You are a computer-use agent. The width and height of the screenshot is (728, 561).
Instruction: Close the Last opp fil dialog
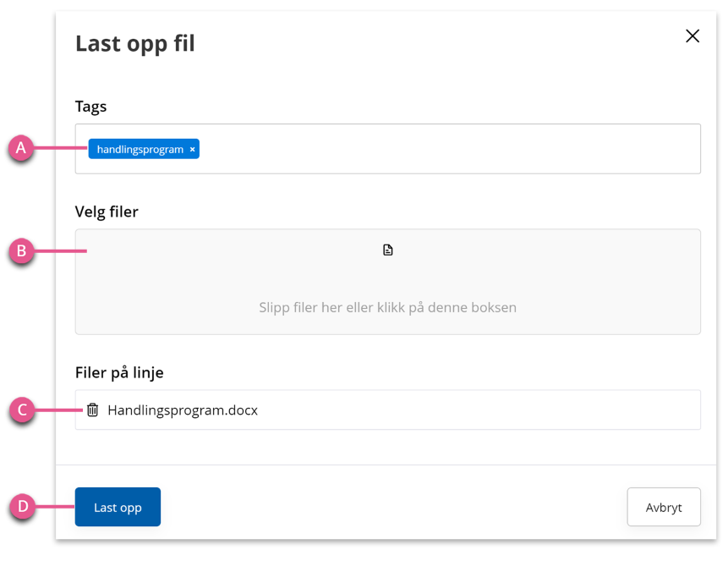coord(692,36)
